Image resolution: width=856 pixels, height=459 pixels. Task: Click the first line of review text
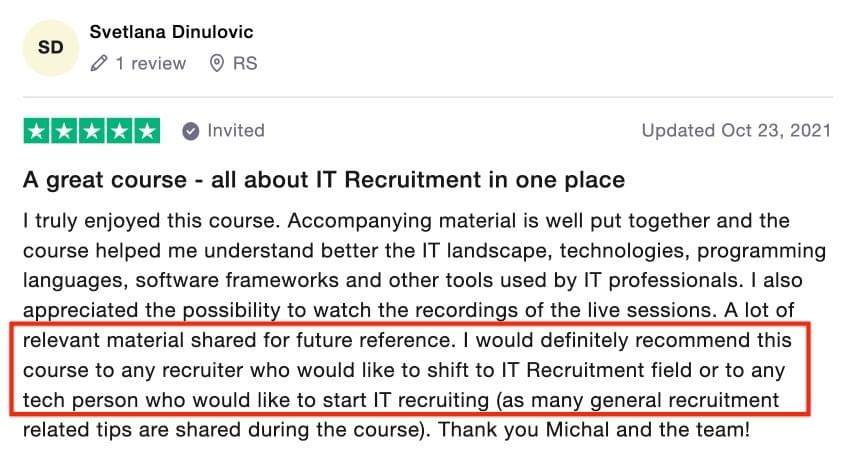coord(406,221)
